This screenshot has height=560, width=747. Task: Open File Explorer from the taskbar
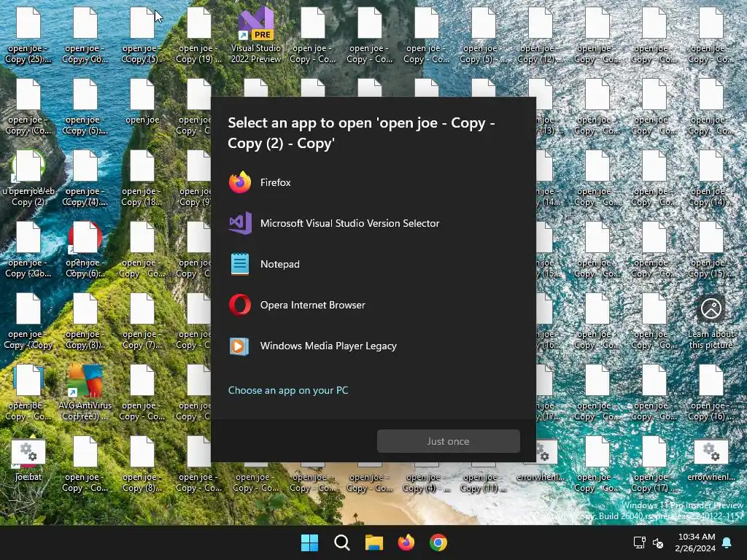(374, 542)
